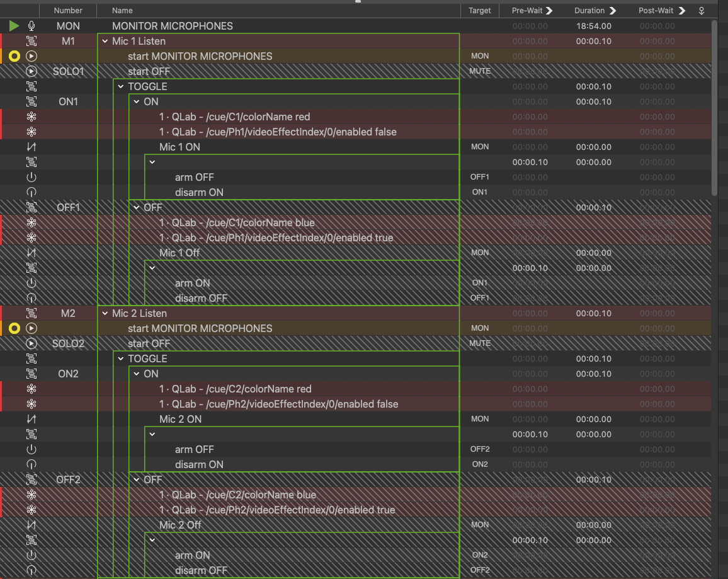Collapse the Mic 1 Listen group
This screenshot has height=579, width=728.
pos(105,41)
